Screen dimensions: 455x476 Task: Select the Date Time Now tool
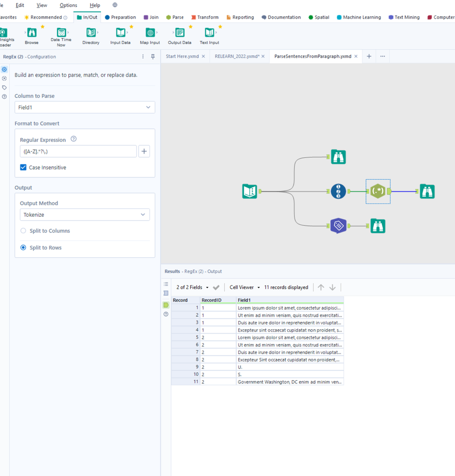(x=61, y=37)
